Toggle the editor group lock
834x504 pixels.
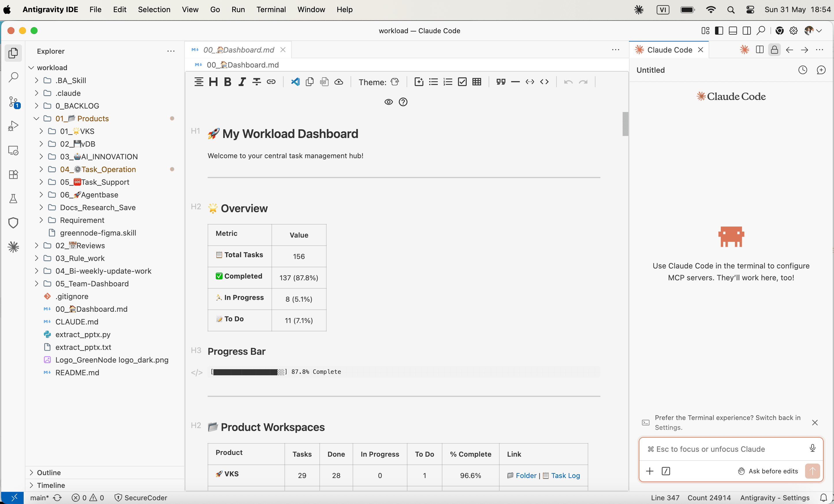pyautogui.click(x=774, y=50)
